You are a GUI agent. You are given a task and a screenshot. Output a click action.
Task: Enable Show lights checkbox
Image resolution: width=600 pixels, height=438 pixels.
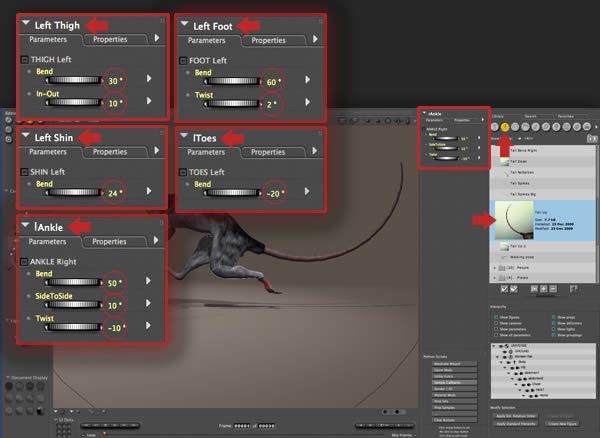pyautogui.click(x=554, y=329)
